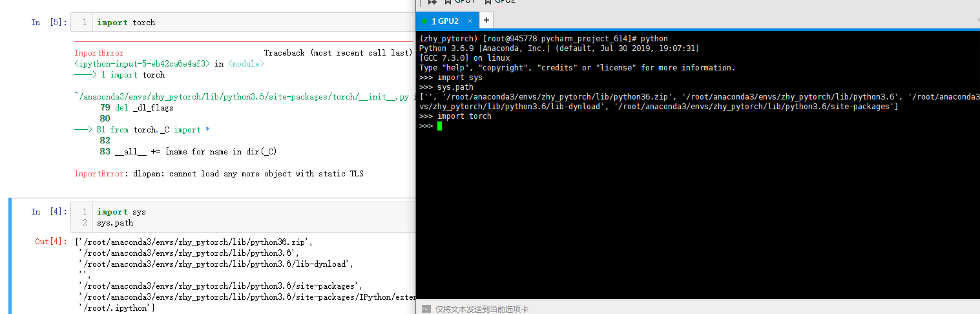Click 'import sys' line in notebook cell
Viewport: 980px width, 314px height.
coord(121,211)
